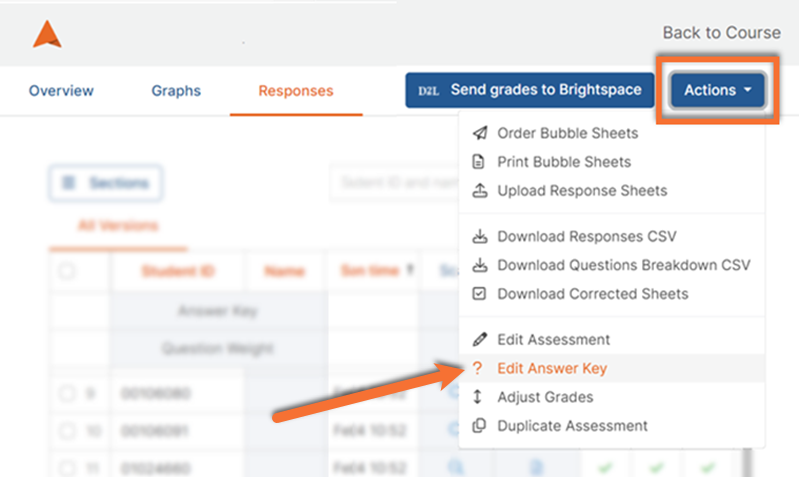Click the Duplicate Assessment copy icon
Screen dimensions: 800x477
(480, 426)
